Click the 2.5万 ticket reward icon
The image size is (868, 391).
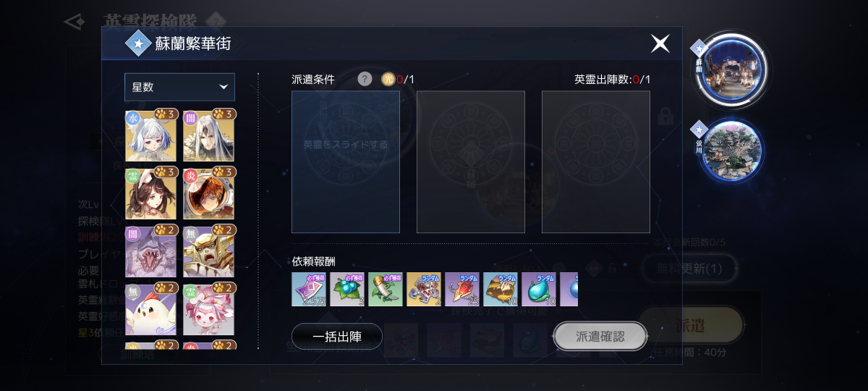click(309, 289)
